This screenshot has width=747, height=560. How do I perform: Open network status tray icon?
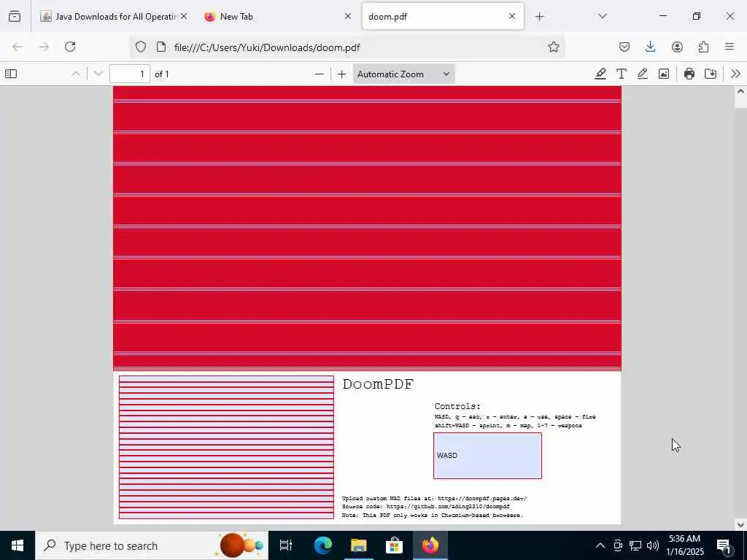635,545
